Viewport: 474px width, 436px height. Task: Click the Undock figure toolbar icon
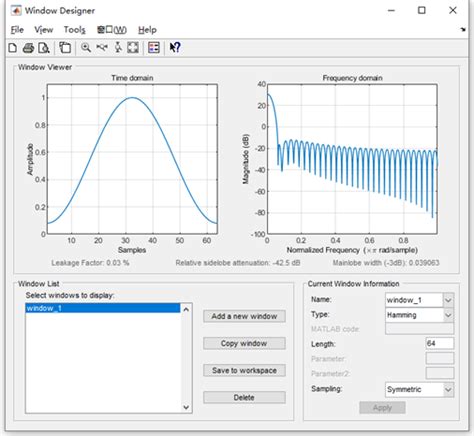[x=65, y=48]
